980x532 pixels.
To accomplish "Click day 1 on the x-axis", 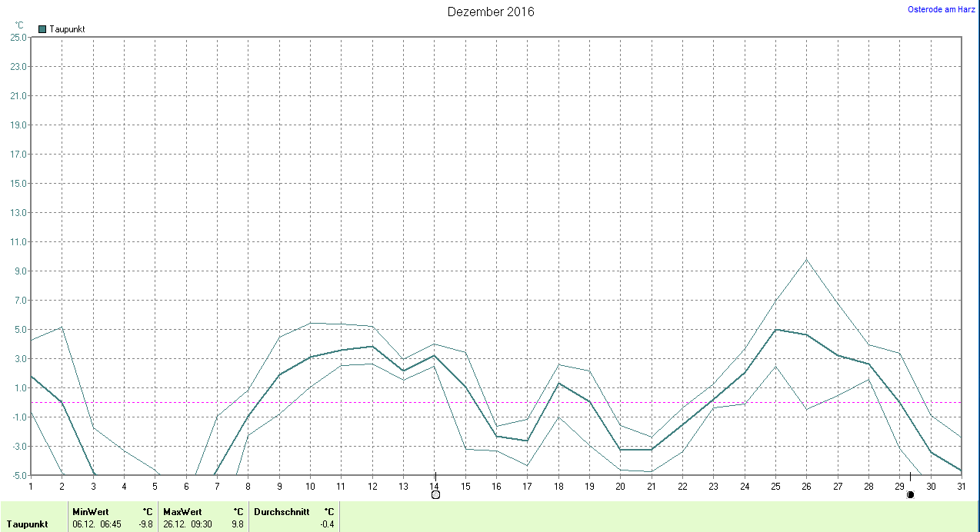I will pos(31,486).
